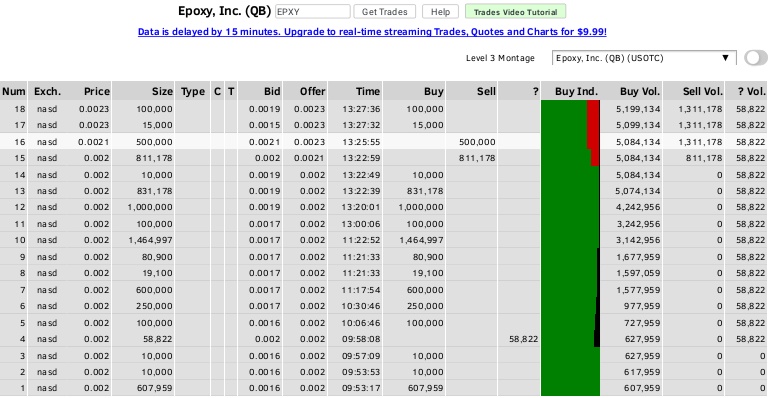
Task: Click the bid 0.0015 in row 17
Action: (264, 125)
